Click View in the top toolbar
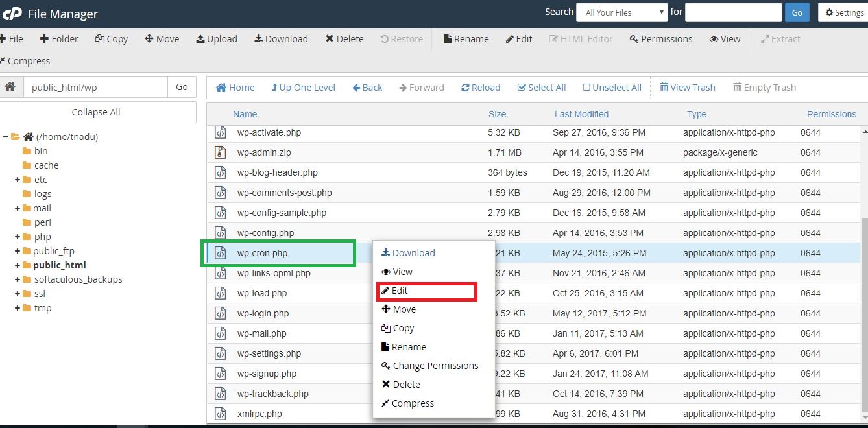Image resolution: width=868 pixels, height=428 pixels. click(x=725, y=39)
